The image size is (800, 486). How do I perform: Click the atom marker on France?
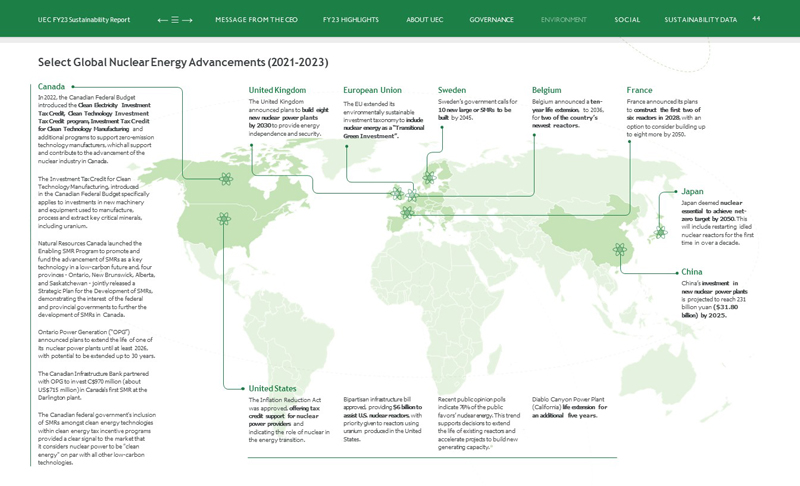coord(407,212)
